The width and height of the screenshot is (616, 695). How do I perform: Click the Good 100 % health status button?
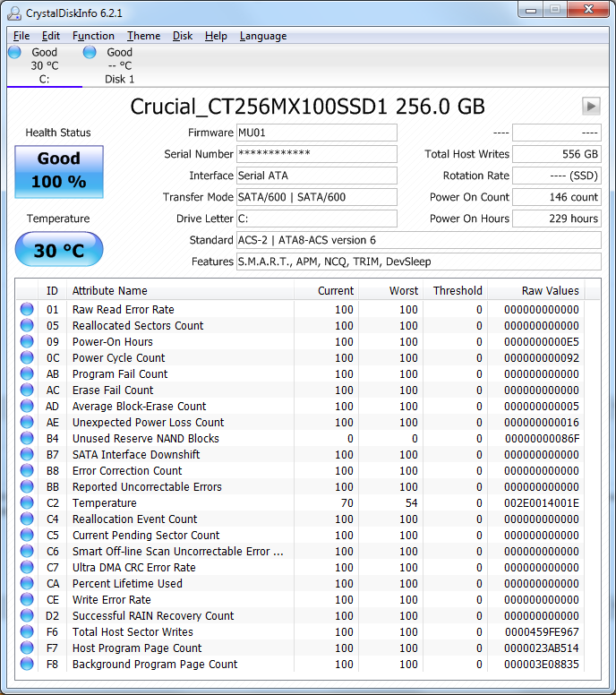point(59,170)
